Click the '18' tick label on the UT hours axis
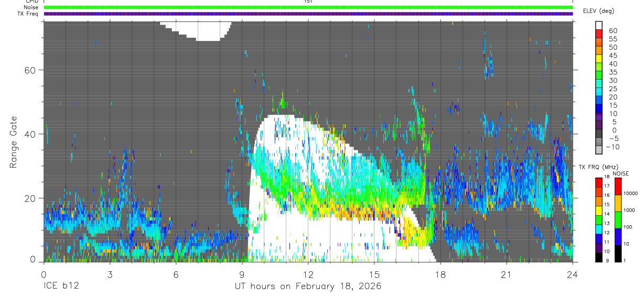The image size is (644, 297). pos(441,274)
